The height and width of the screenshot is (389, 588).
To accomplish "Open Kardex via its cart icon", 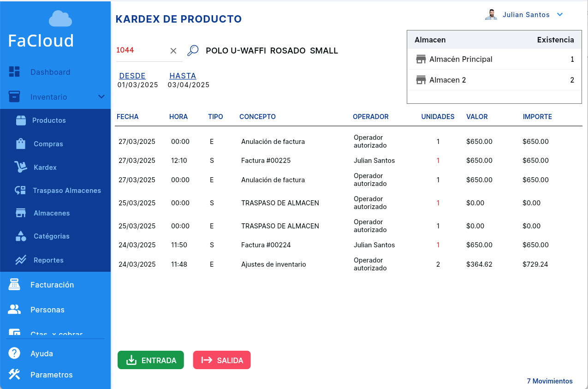I will [20, 167].
